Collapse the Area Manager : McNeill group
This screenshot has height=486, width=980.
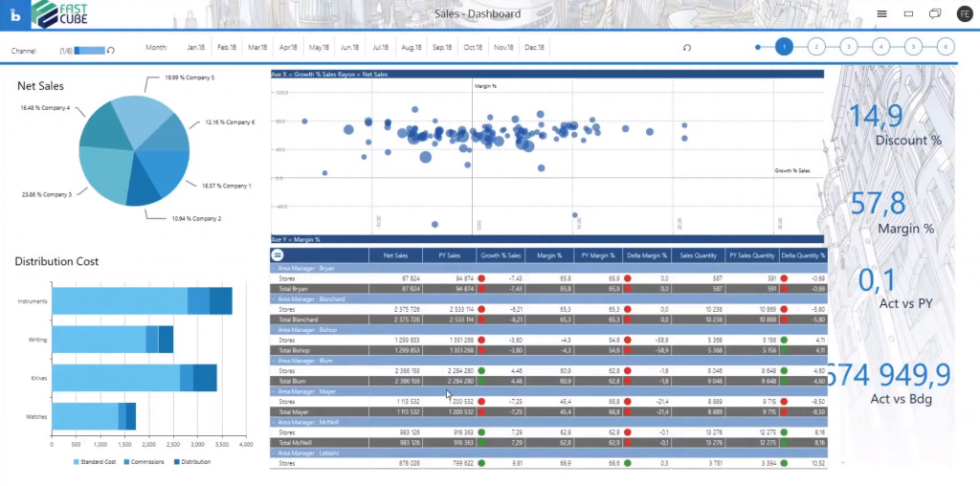(x=275, y=422)
